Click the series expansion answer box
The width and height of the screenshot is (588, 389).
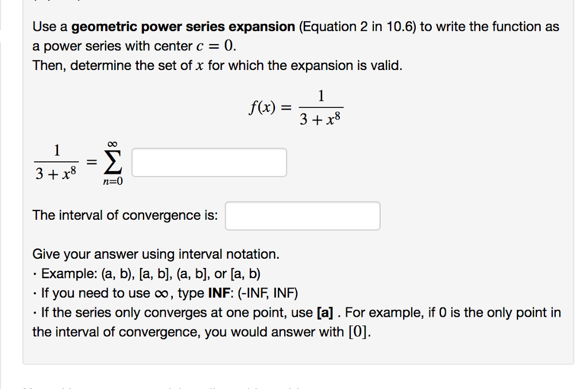[x=209, y=162]
